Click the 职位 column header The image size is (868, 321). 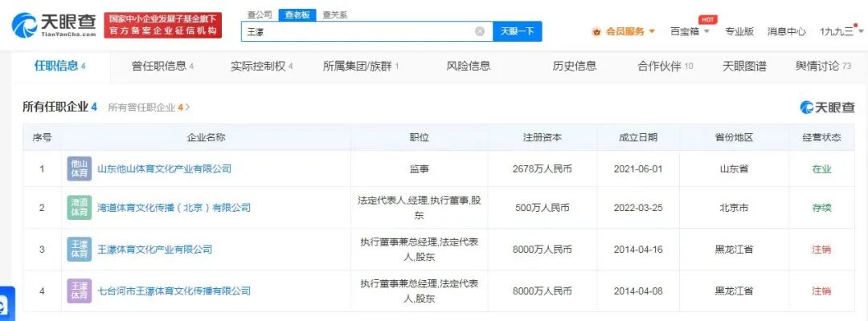pyautogui.click(x=419, y=137)
